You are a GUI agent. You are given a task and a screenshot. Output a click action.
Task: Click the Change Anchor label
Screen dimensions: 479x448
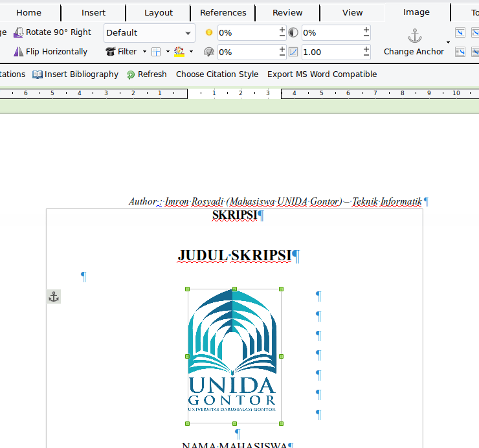414,52
